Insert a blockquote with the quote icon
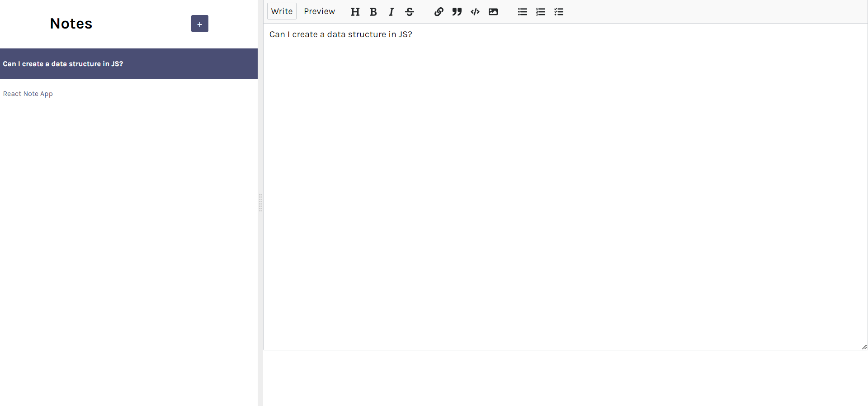The image size is (868, 406). (x=457, y=12)
